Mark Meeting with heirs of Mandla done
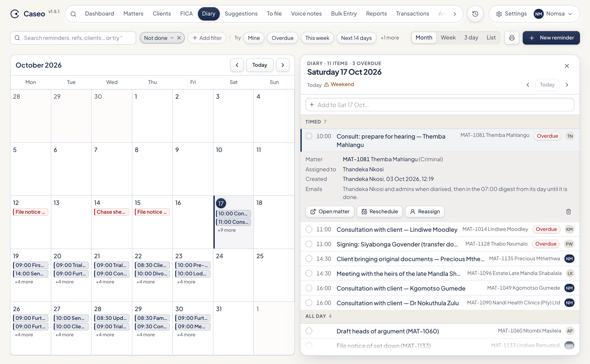The height and width of the screenshot is (364, 590). 309,273
